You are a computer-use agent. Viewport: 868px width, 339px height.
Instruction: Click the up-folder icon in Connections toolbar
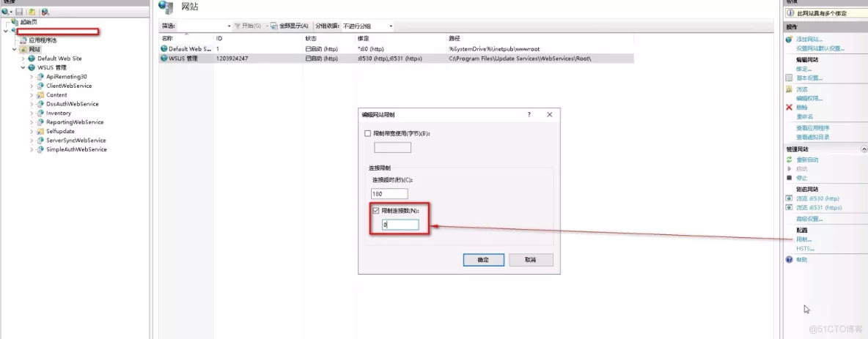[x=32, y=12]
